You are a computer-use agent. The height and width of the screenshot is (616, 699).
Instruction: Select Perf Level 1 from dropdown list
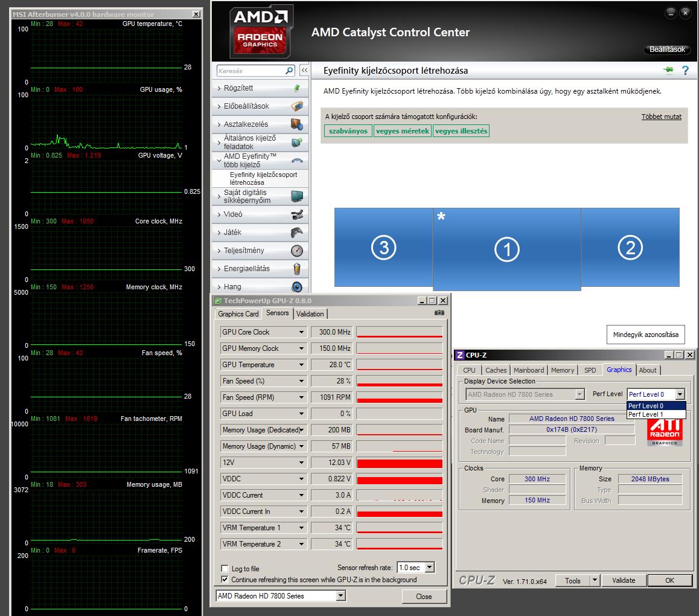click(656, 414)
